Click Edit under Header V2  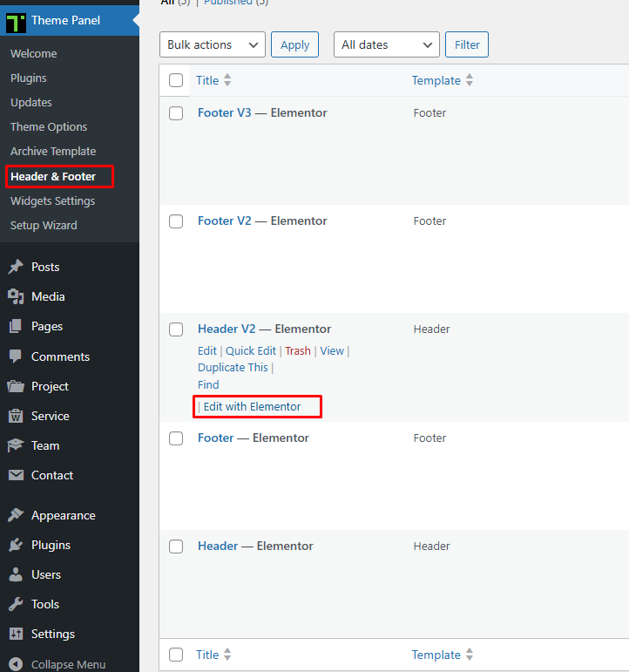coord(207,351)
